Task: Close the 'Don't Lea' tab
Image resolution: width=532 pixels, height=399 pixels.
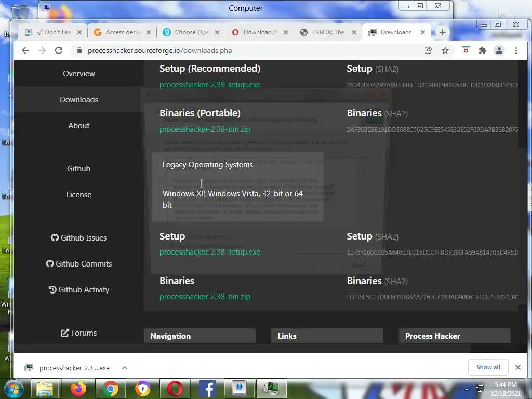Action: click(79, 32)
